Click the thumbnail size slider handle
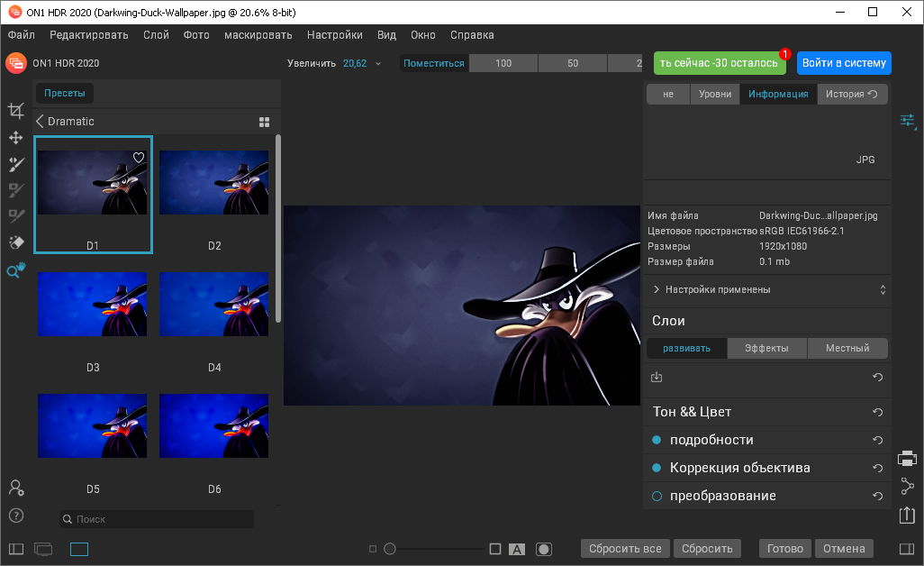924x566 pixels. click(390, 549)
